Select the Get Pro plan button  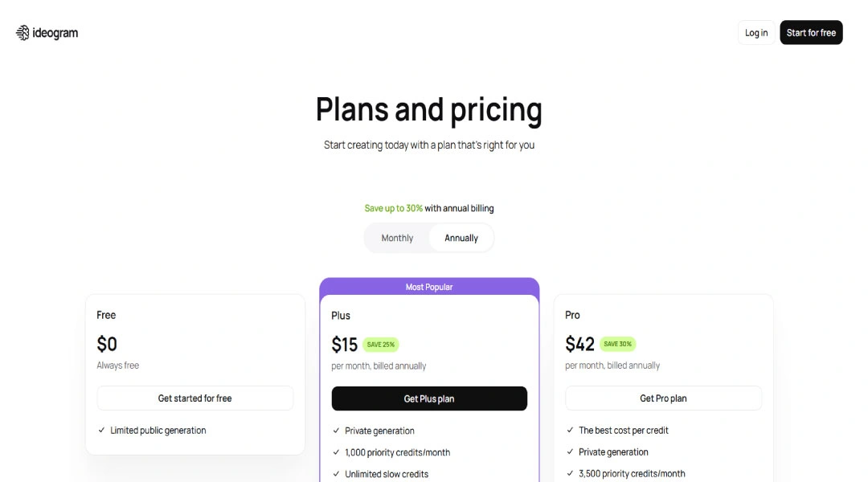click(663, 398)
